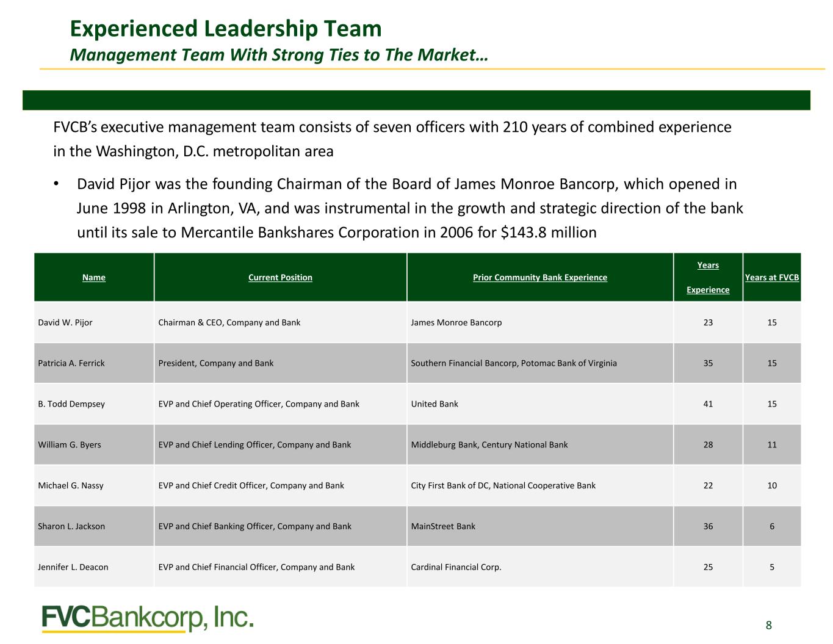Select the William G. Byers name cell

point(94,444)
